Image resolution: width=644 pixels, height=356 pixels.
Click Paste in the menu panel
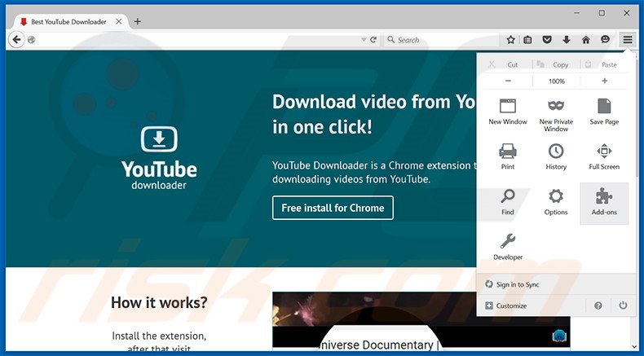click(604, 64)
